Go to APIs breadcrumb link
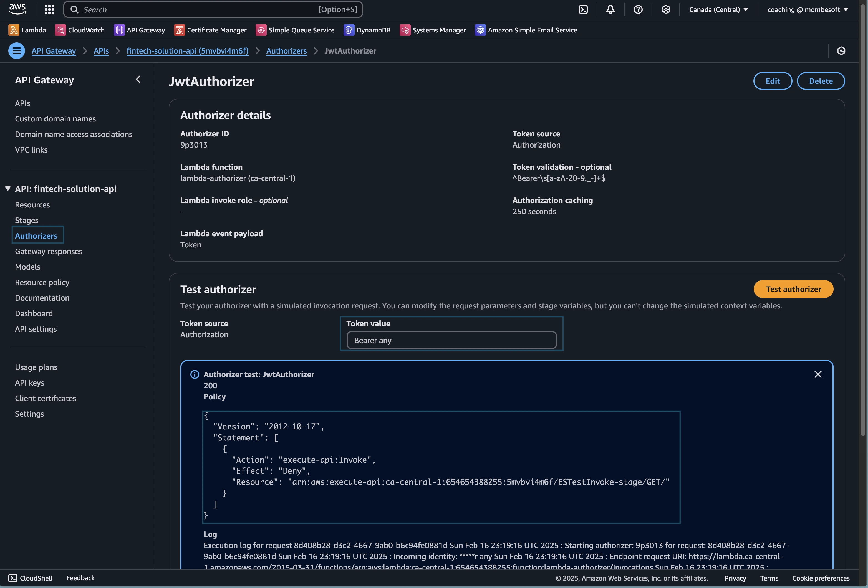 pos(101,51)
